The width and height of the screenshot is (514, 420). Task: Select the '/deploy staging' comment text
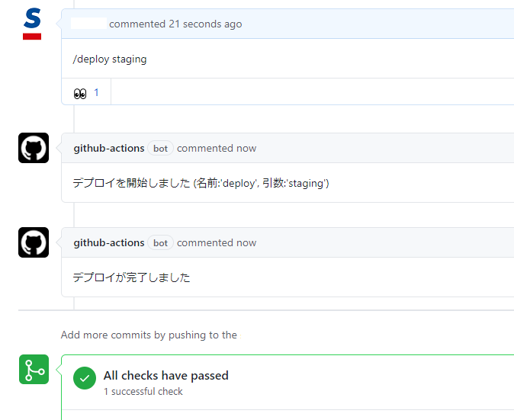click(x=110, y=59)
